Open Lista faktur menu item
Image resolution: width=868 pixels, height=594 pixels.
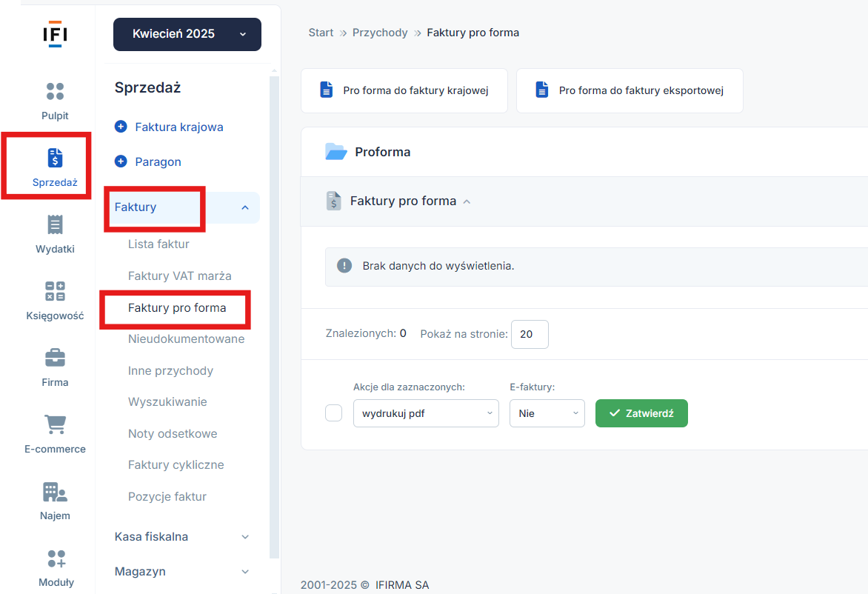click(x=158, y=244)
